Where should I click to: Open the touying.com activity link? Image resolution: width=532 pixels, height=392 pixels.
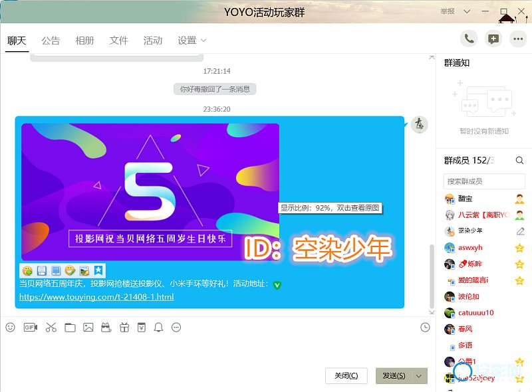tap(96, 297)
